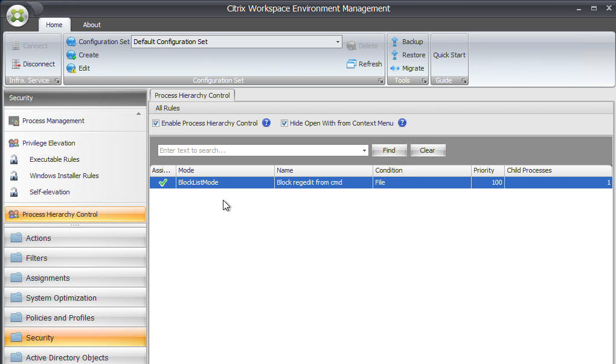Select the Process Hierarchy Control tab
Screen dimensions: 616x364
192,95
